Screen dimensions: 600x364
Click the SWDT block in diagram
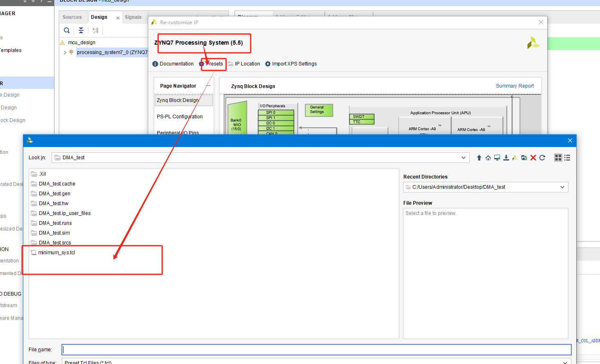coord(362,117)
